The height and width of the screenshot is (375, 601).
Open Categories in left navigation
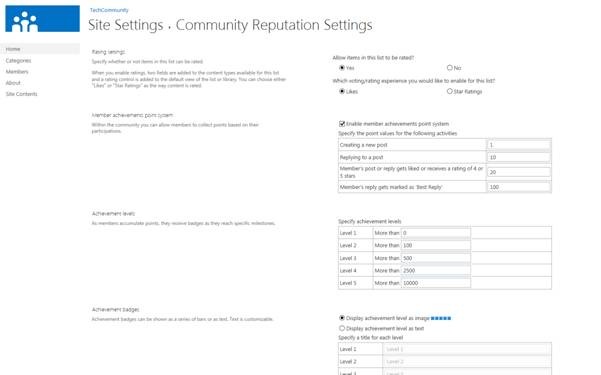coord(18,61)
